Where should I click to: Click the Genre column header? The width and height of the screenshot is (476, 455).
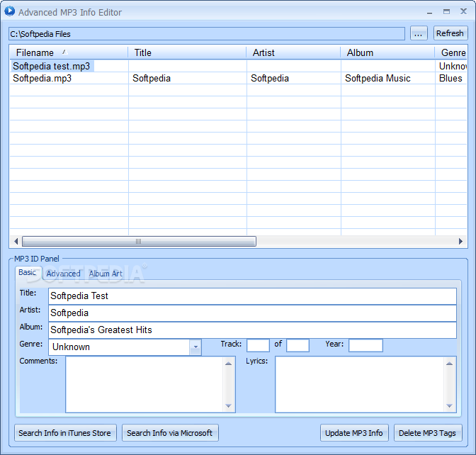coord(451,52)
